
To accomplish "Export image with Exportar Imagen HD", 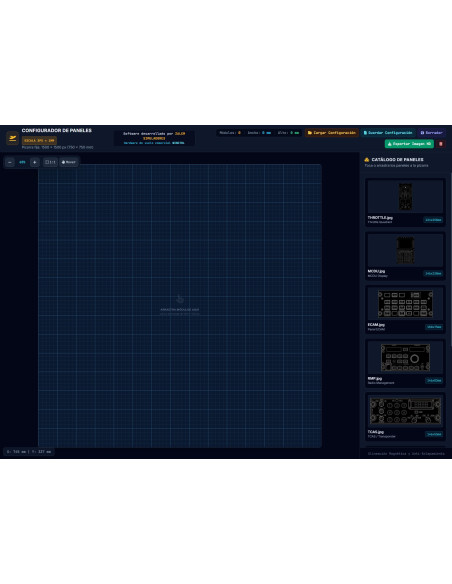I will pos(409,144).
